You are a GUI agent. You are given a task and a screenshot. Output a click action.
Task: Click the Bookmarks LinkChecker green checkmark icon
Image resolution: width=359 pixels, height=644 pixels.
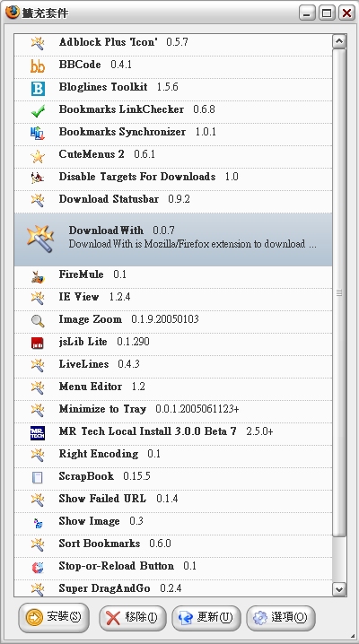click(x=38, y=110)
